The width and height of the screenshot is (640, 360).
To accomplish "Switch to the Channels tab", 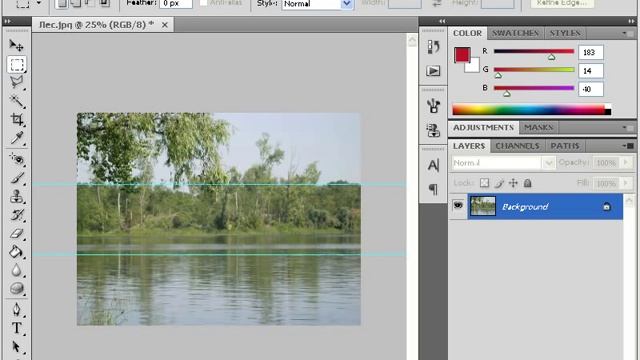I will point(517,146).
